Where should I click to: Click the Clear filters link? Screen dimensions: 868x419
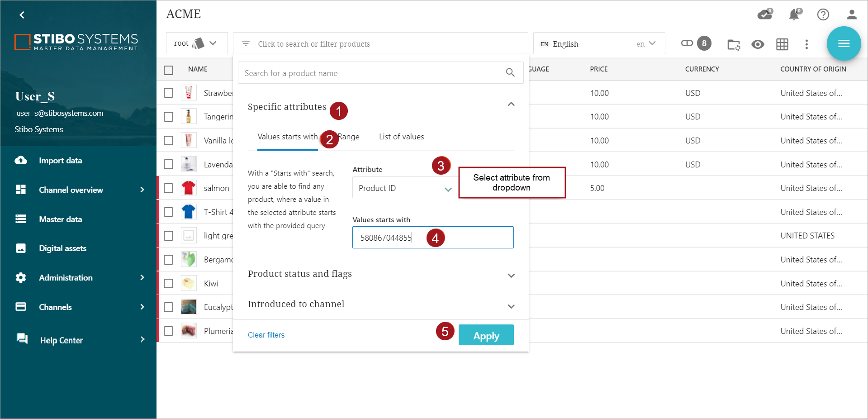pos(266,335)
